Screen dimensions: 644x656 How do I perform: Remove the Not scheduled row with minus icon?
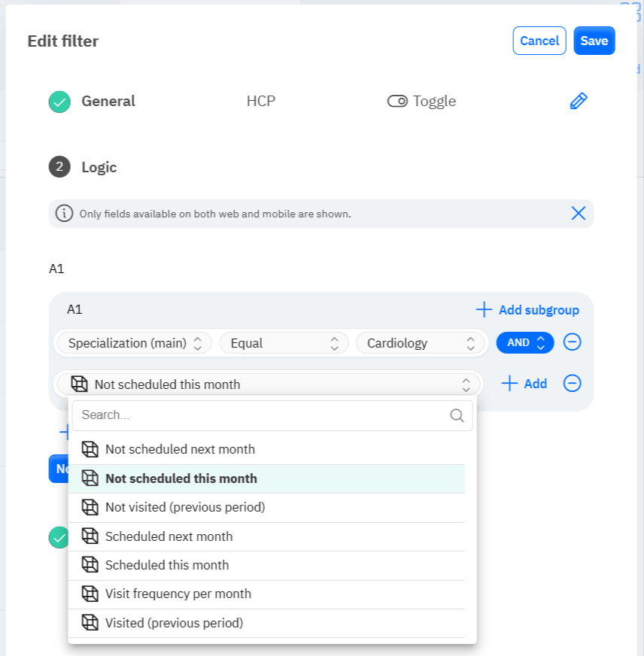572,383
